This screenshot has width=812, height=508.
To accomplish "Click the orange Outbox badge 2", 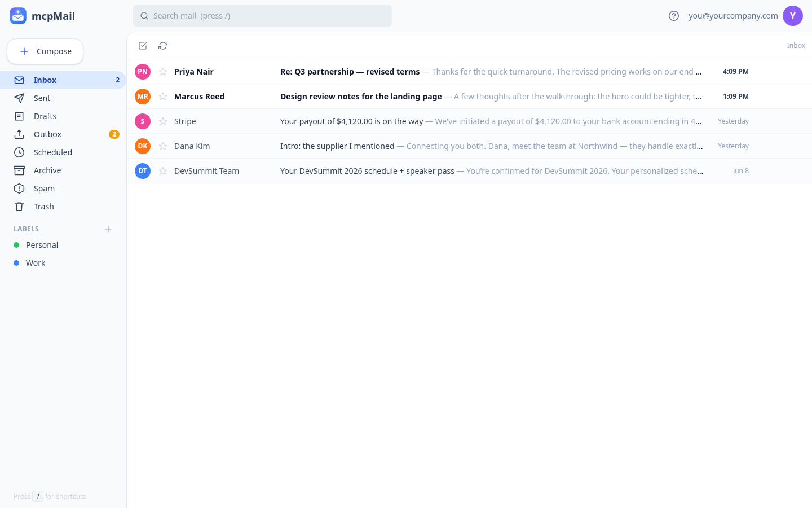I will pyautogui.click(x=114, y=134).
